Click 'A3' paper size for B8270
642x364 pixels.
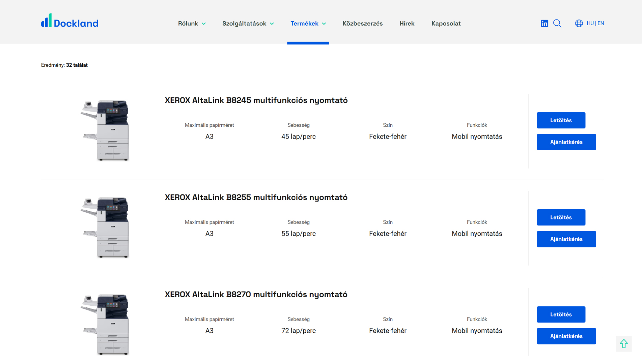[210, 331]
